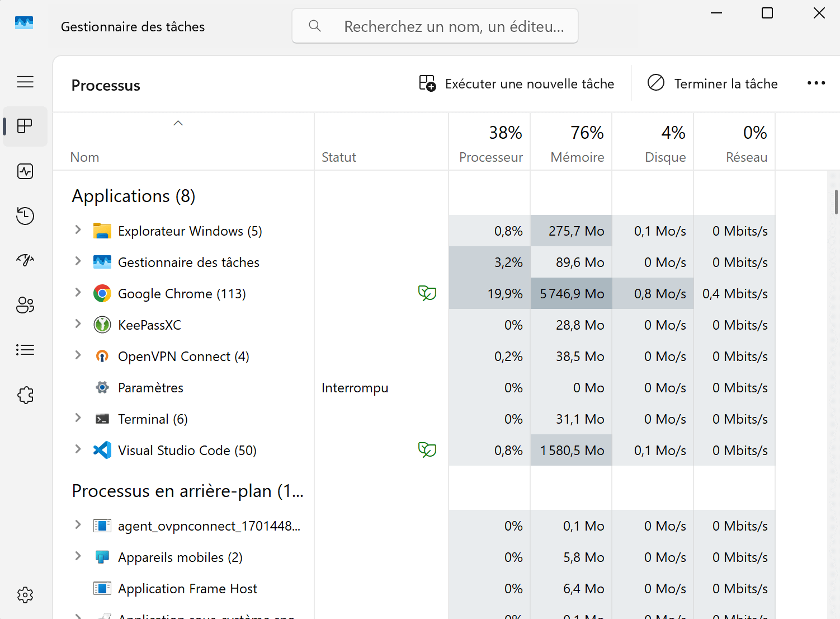The image size is (840, 619).
Task: Open the Details list sidebar icon
Action: pos(25,350)
